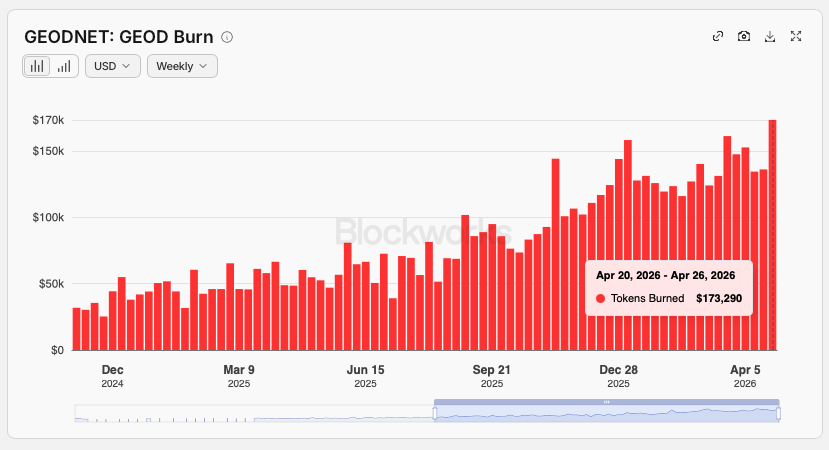
Task: Click the unselected area of the navigator overview
Action: click(x=254, y=414)
